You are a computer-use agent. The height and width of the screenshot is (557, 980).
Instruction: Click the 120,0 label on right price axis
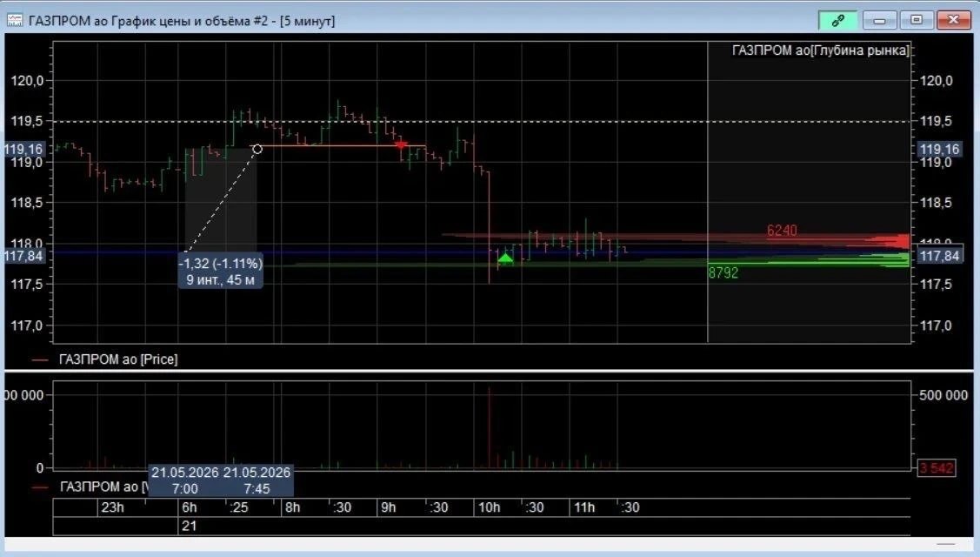tap(937, 80)
